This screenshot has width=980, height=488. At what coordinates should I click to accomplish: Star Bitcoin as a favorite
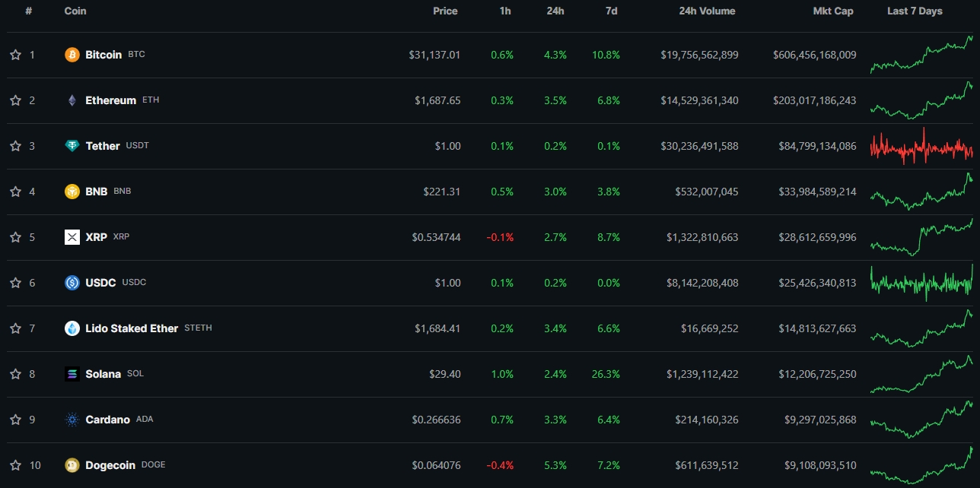tap(15, 55)
